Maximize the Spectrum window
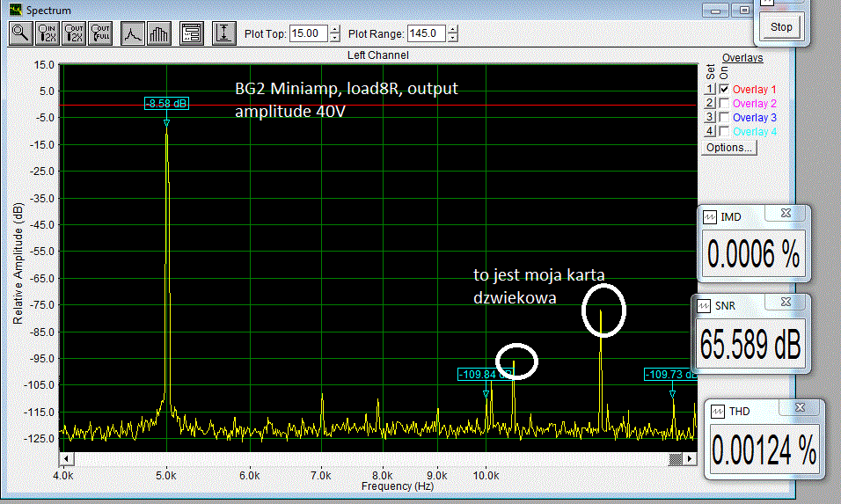The width and height of the screenshot is (841, 504). (x=744, y=11)
